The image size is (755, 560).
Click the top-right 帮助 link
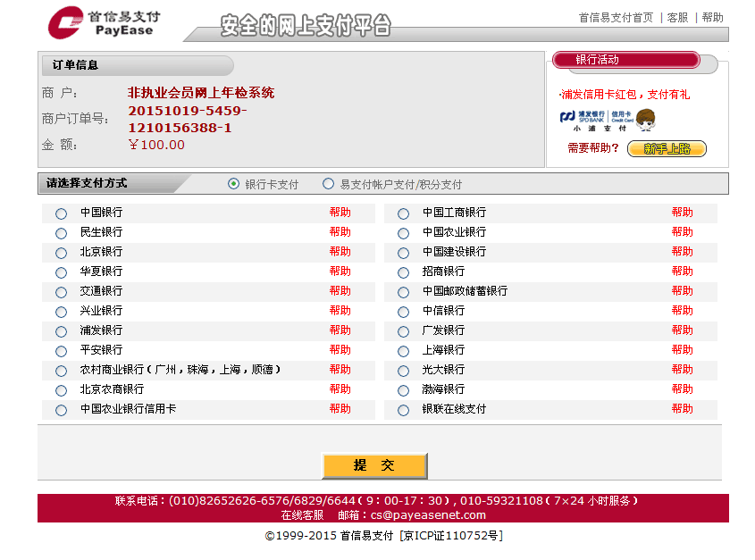coord(712,17)
